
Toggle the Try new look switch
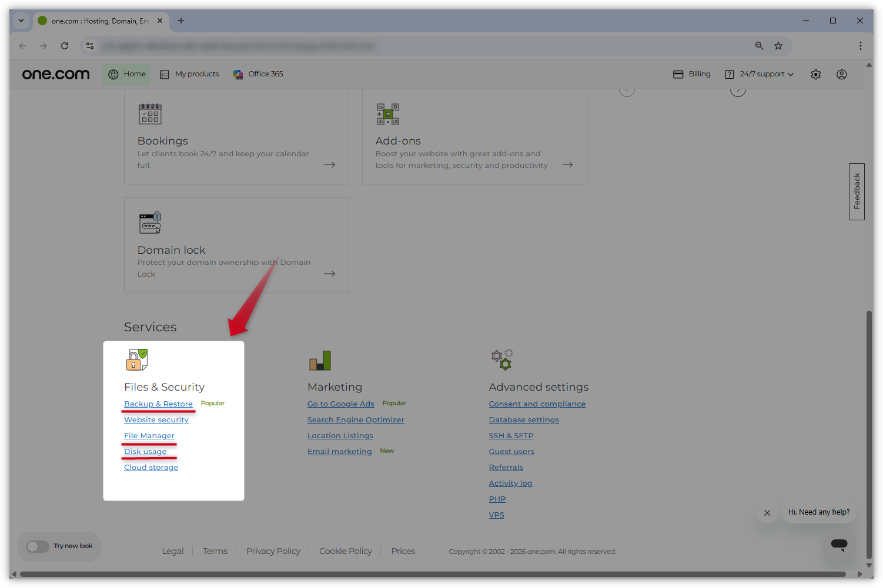(38, 546)
